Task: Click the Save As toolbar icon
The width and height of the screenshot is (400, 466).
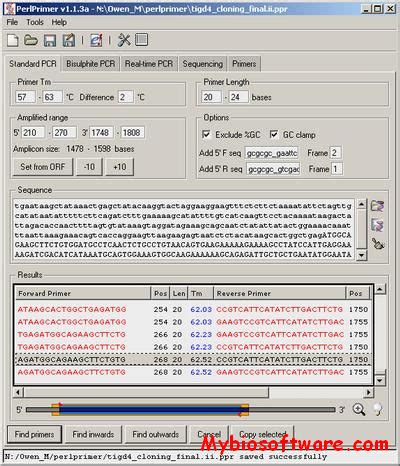Action: click(x=69, y=40)
